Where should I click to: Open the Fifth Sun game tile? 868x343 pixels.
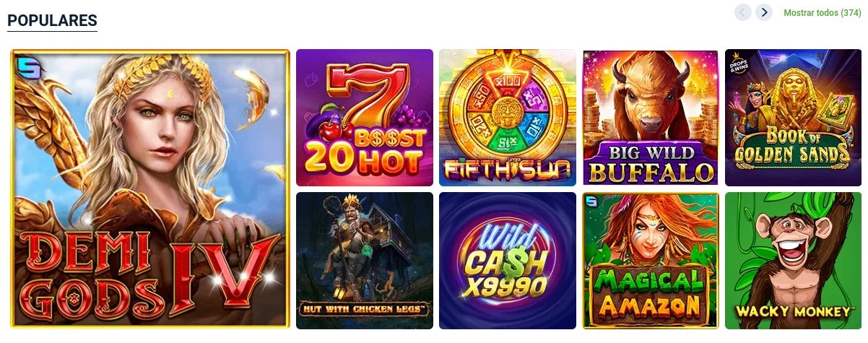[x=508, y=118]
